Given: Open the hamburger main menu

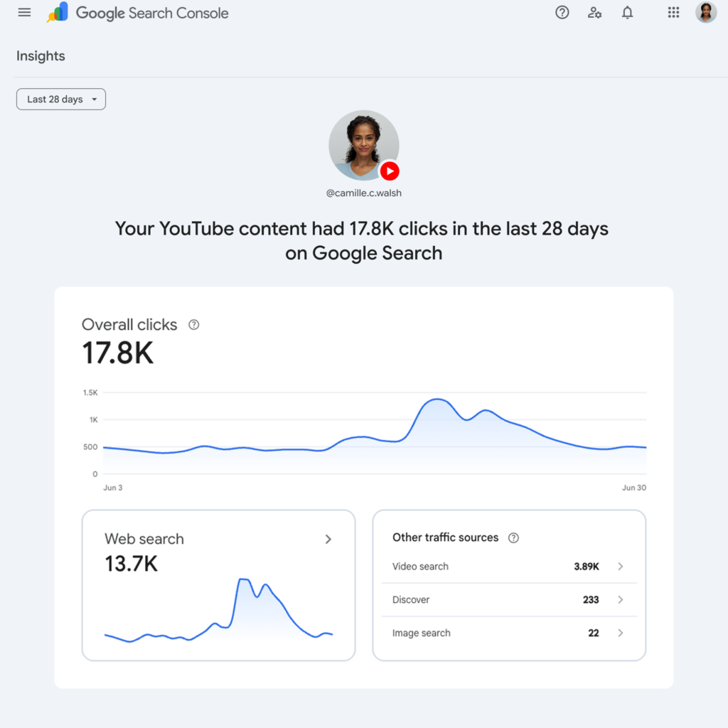Looking at the screenshot, I should pos(24,13).
